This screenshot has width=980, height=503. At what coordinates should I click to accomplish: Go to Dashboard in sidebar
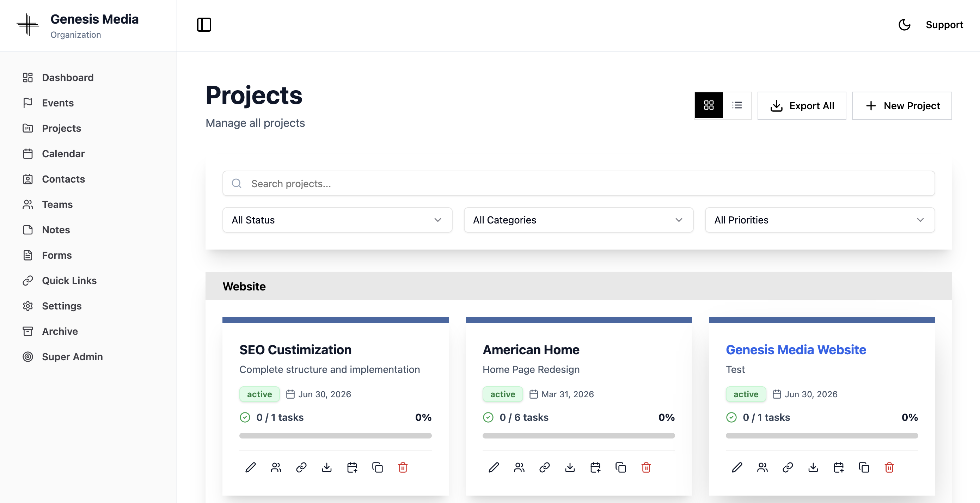click(88, 78)
